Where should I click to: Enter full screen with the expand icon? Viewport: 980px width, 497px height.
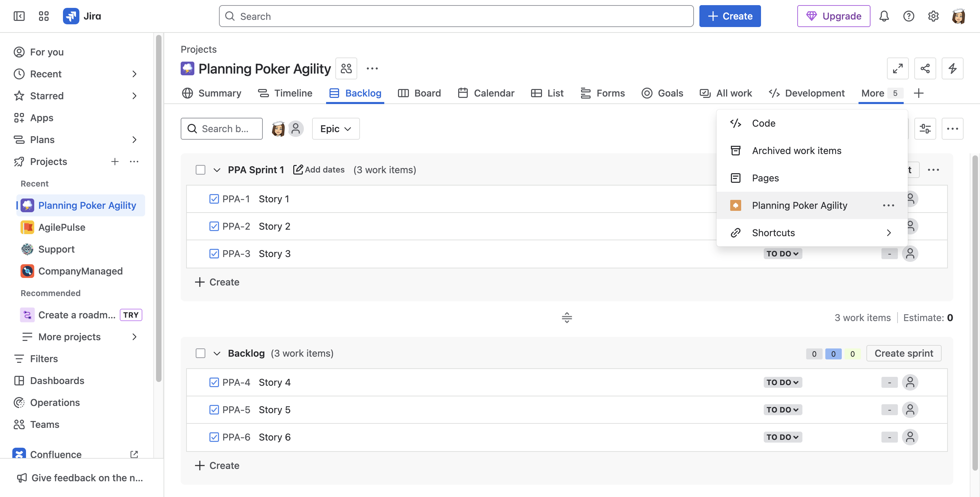(898, 68)
